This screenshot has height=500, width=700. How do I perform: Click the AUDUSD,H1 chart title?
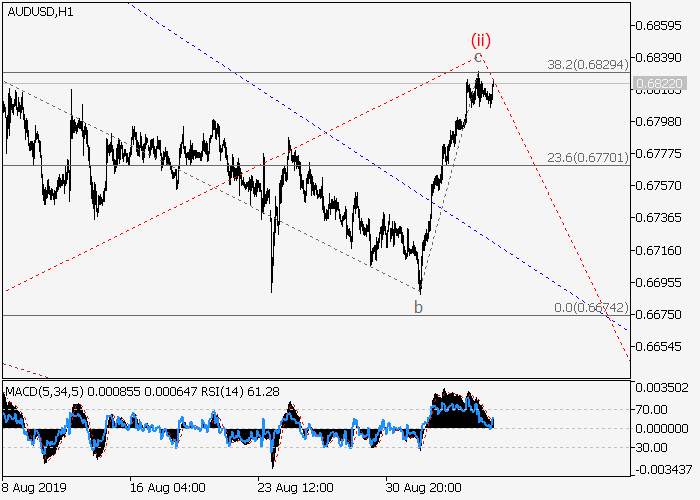[40, 11]
